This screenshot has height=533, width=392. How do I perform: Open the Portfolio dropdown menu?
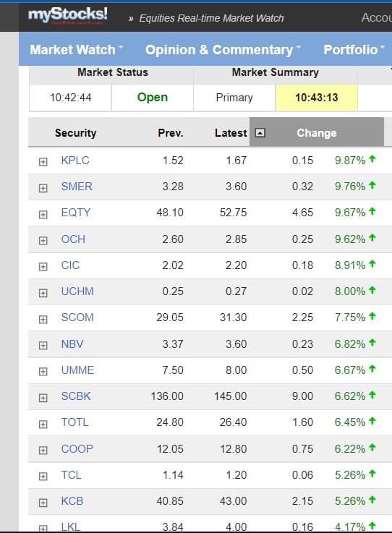click(x=354, y=50)
